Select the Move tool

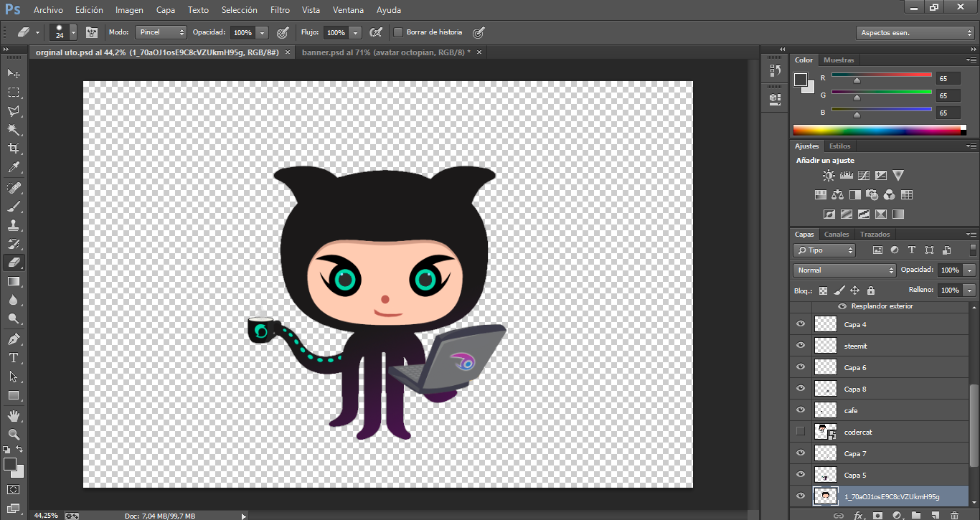point(14,74)
